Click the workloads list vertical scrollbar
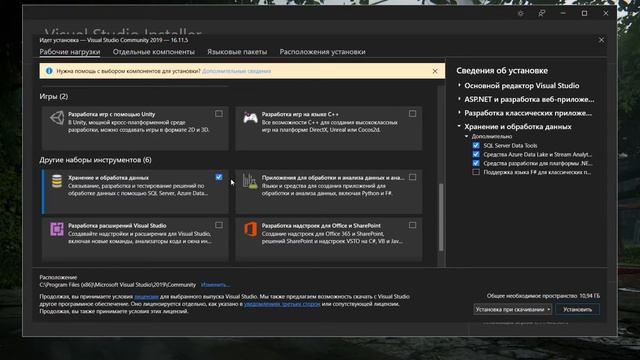The image size is (640, 360). coord(441,217)
